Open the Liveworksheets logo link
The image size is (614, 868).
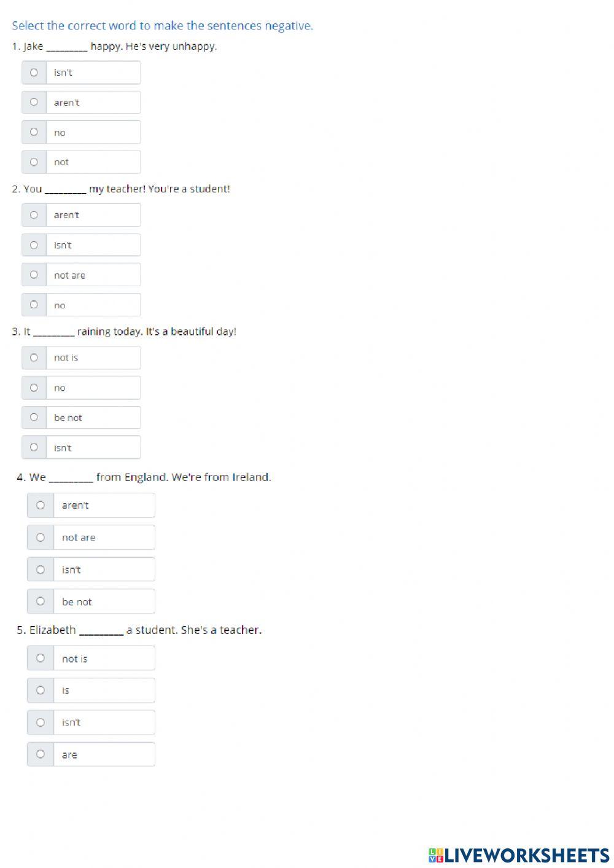click(x=519, y=854)
